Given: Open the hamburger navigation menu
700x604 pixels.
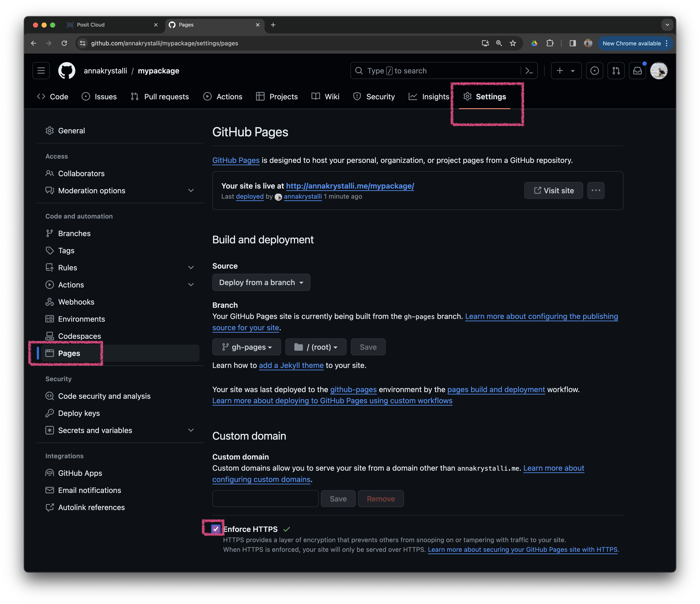Looking at the screenshot, I should pyautogui.click(x=41, y=71).
